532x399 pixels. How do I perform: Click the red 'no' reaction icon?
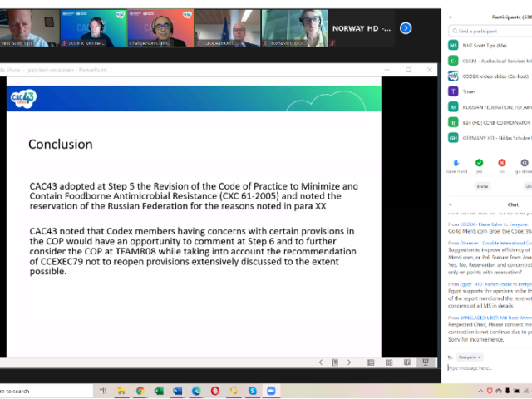501,163
